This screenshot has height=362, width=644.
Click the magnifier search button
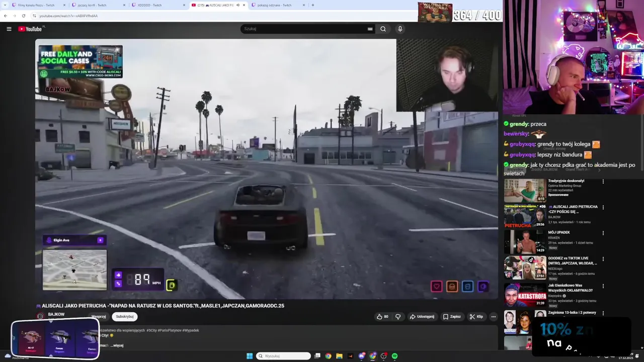click(x=383, y=29)
